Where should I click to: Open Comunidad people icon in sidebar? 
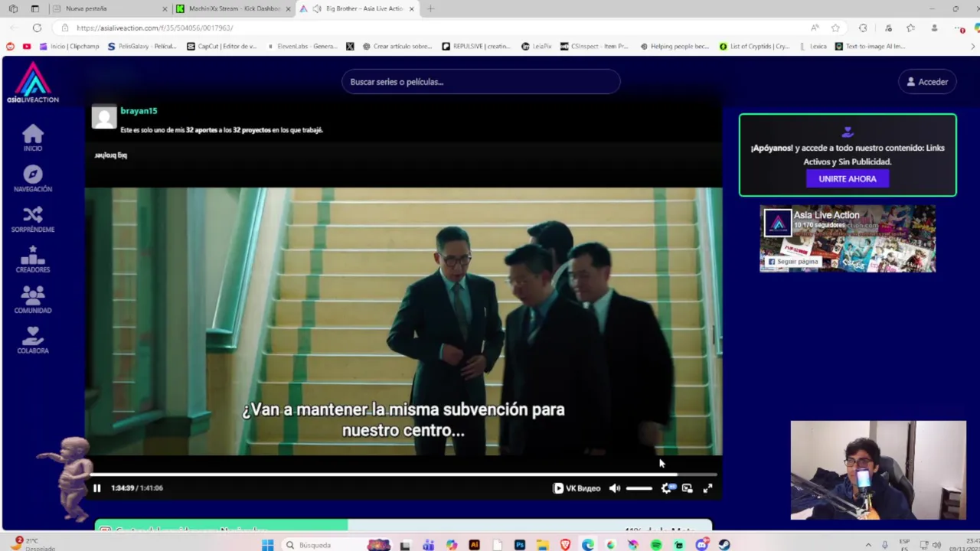32,300
